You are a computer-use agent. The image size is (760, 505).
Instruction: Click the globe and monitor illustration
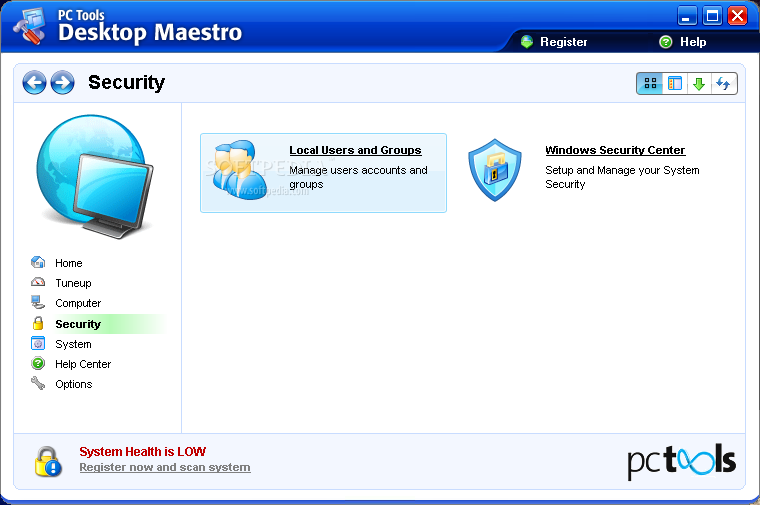[95, 176]
